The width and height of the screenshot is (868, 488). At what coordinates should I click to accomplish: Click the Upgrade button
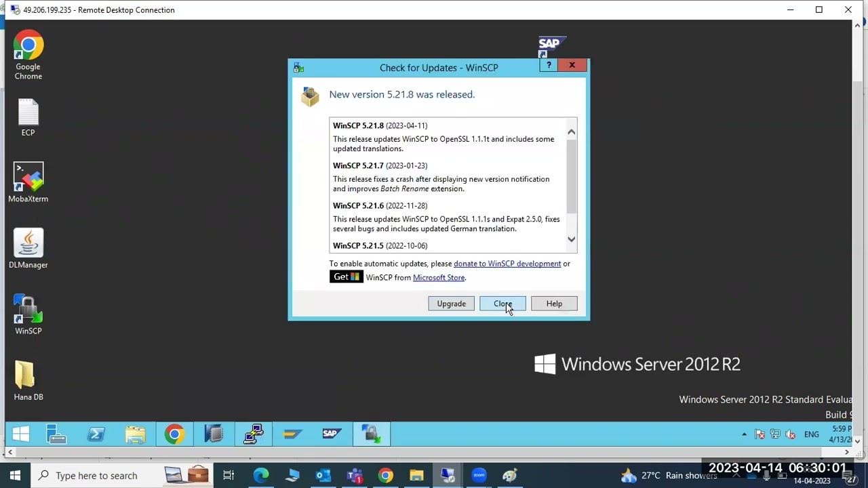(451, 304)
